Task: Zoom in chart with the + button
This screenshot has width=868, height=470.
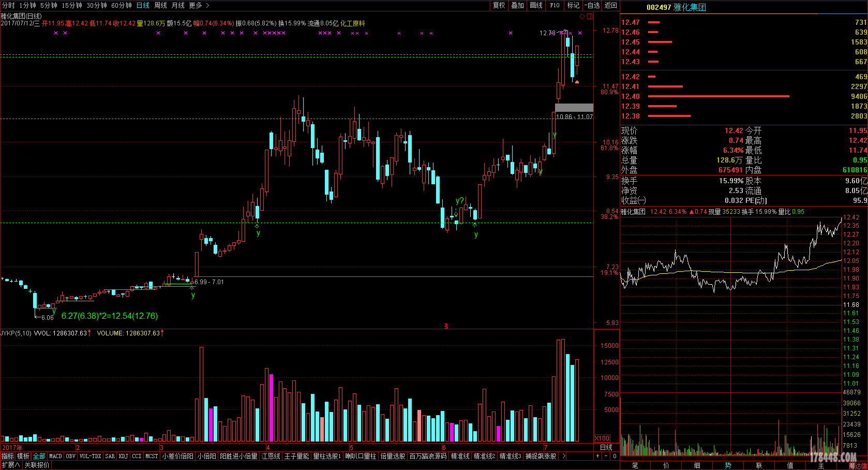Action: point(597,456)
